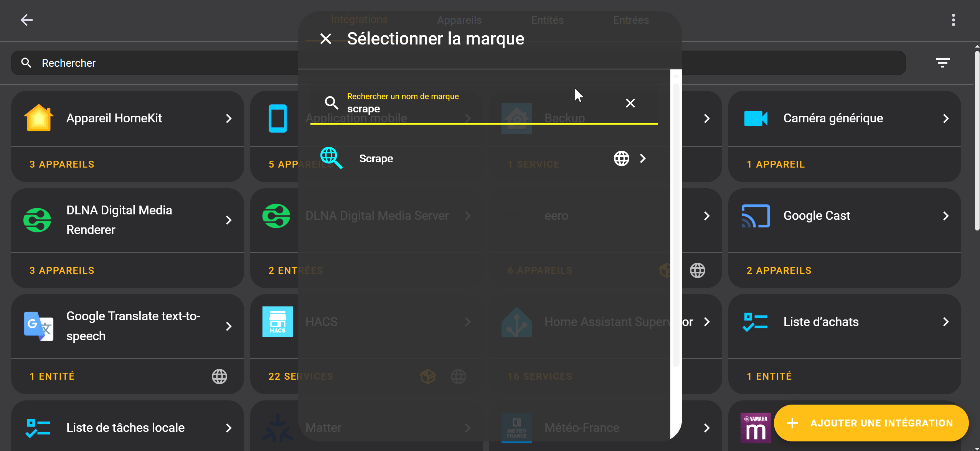The height and width of the screenshot is (451, 980).
Task: Click the filter icon beside the search bar
Action: 942,63
